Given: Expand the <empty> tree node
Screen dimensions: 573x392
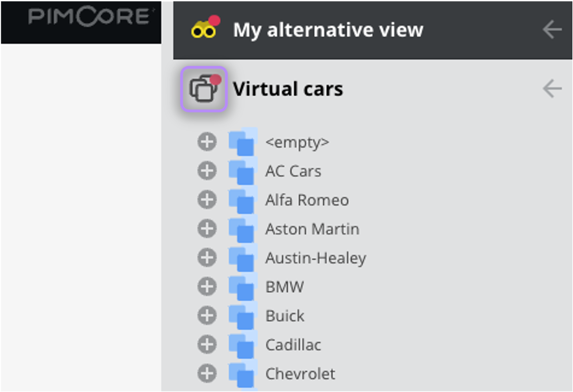Looking at the screenshot, I should tap(207, 142).
